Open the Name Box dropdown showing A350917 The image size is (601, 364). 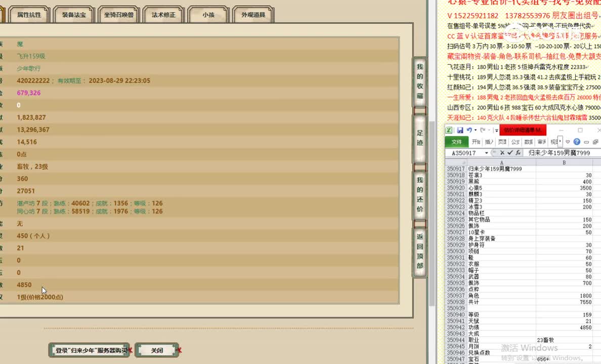(487, 152)
